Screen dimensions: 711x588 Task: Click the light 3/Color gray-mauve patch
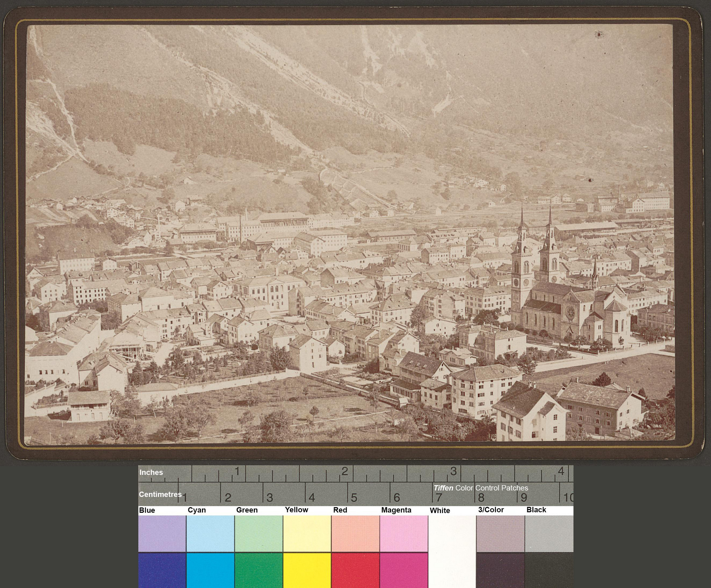pyautogui.click(x=500, y=533)
